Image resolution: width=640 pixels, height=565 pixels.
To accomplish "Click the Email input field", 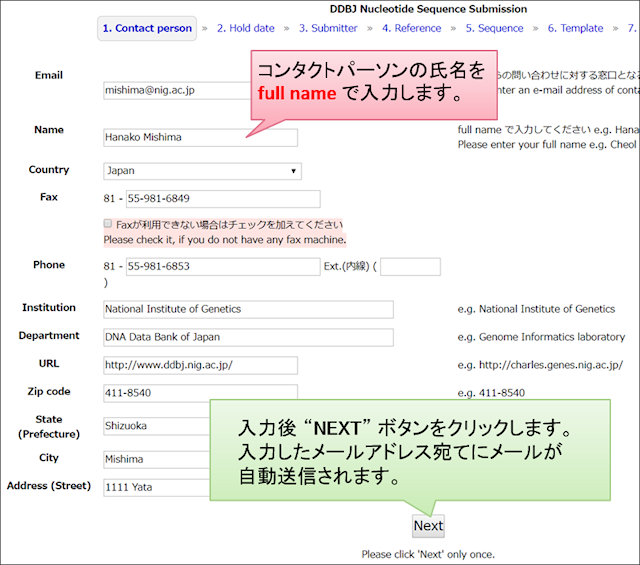I will [x=177, y=90].
